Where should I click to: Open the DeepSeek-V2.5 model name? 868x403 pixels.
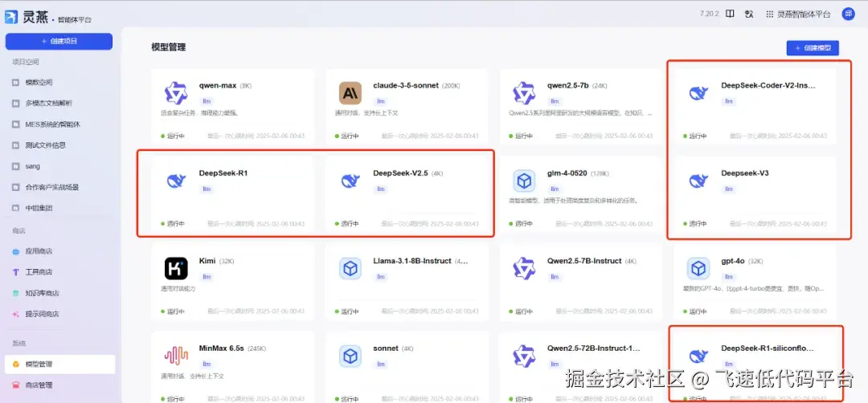click(400, 173)
